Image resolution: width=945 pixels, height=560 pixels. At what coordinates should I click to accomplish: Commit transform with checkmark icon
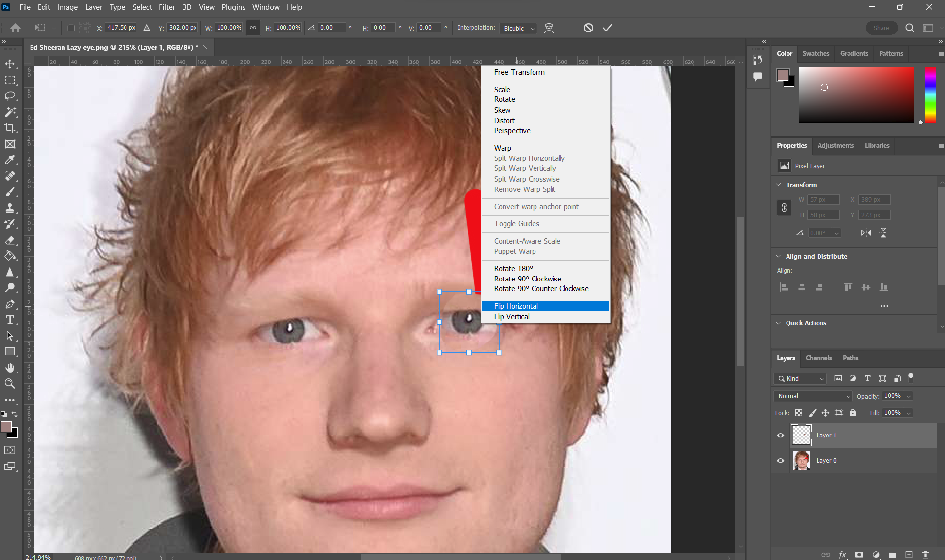(607, 28)
